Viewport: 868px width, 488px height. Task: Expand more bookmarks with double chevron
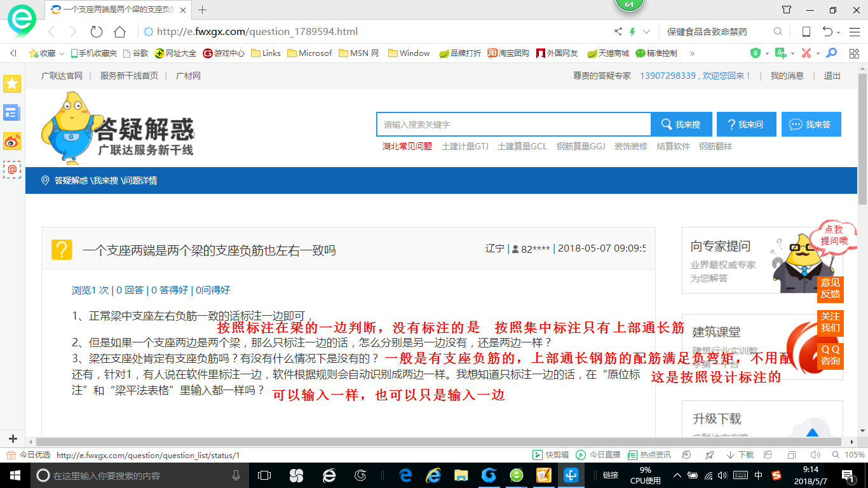[x=692, y=53]
